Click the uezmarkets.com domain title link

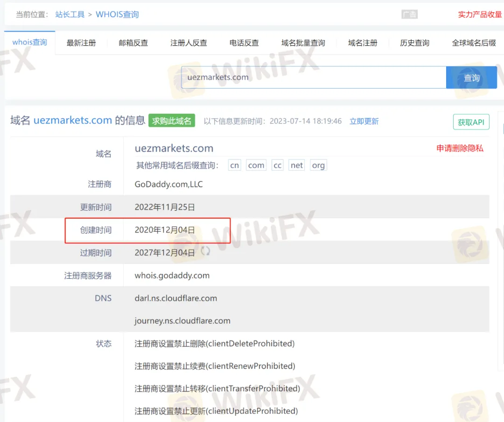tap(72, 120)
